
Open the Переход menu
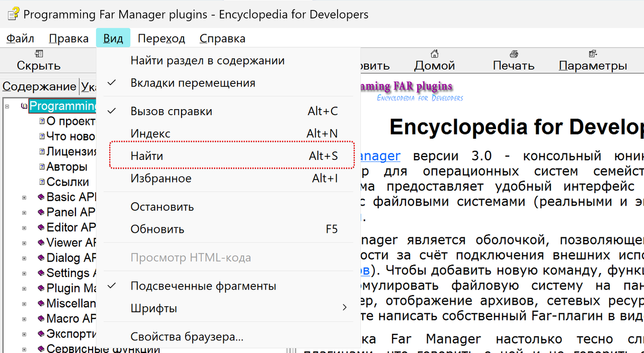click(162, 38)
